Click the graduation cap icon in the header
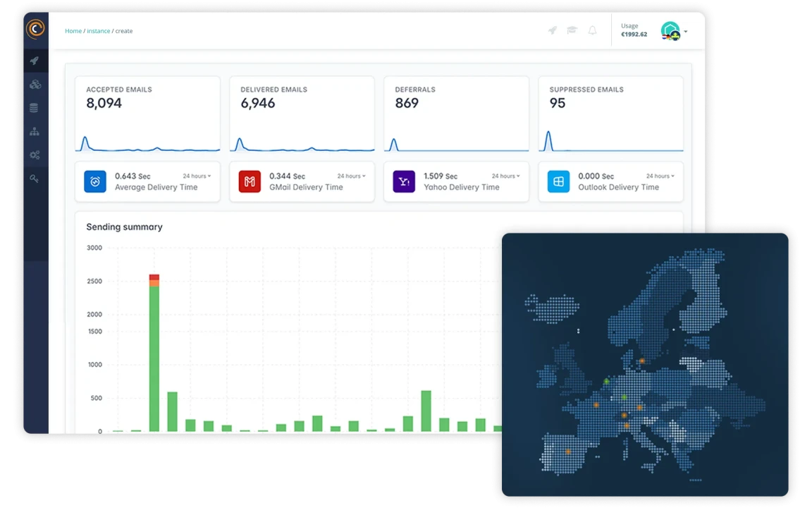The height and width of the screenshot is (508, 812). pos(572,30)
